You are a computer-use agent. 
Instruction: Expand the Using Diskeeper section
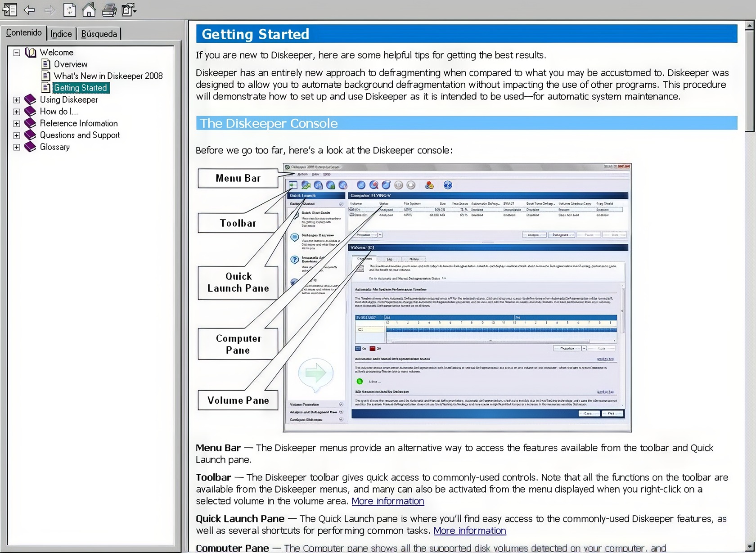(x=17, y=100)
